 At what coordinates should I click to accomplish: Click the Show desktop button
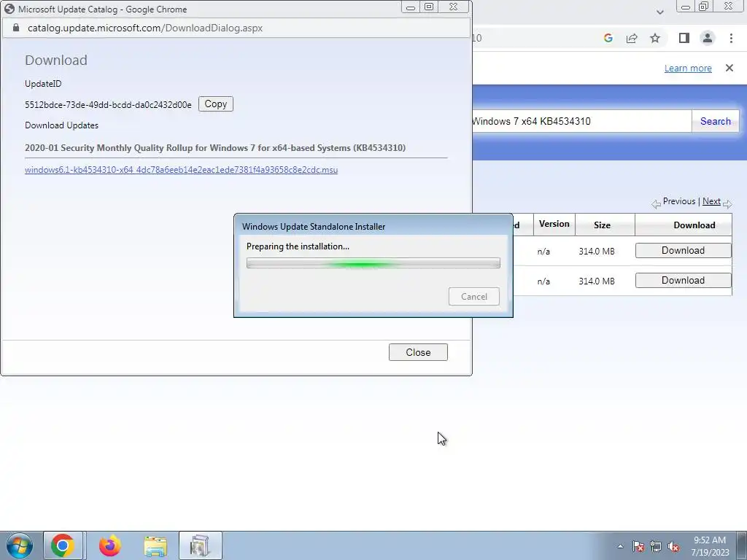(x=742, y=545)
